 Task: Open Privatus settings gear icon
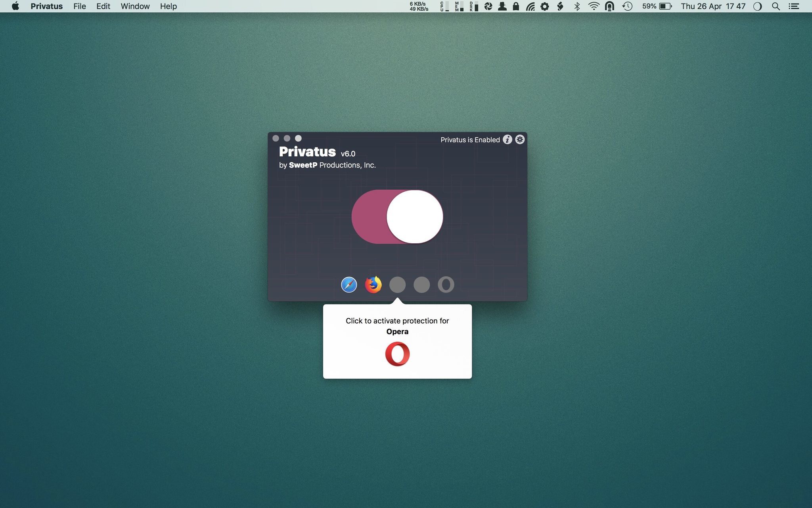(x=520, y=139)
